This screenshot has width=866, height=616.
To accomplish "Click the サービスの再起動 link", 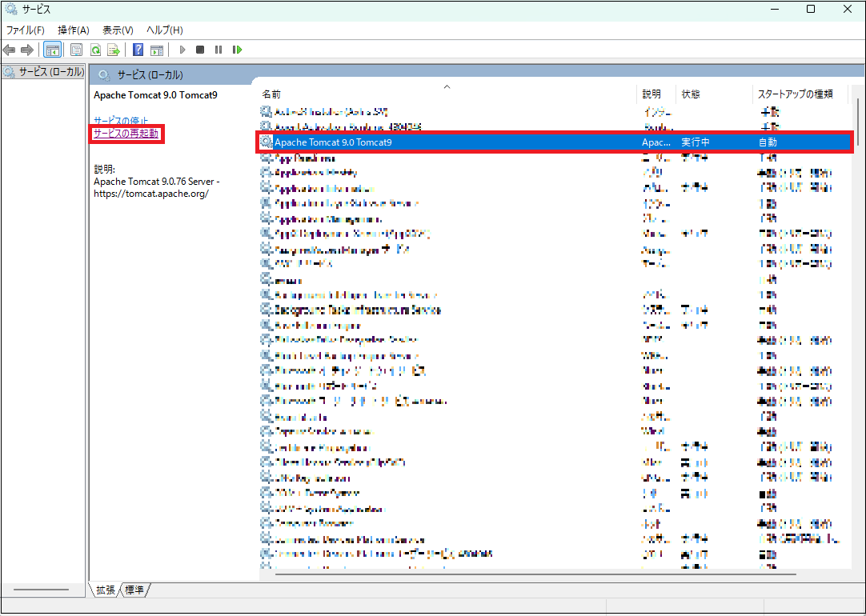I will click(126, 134).
